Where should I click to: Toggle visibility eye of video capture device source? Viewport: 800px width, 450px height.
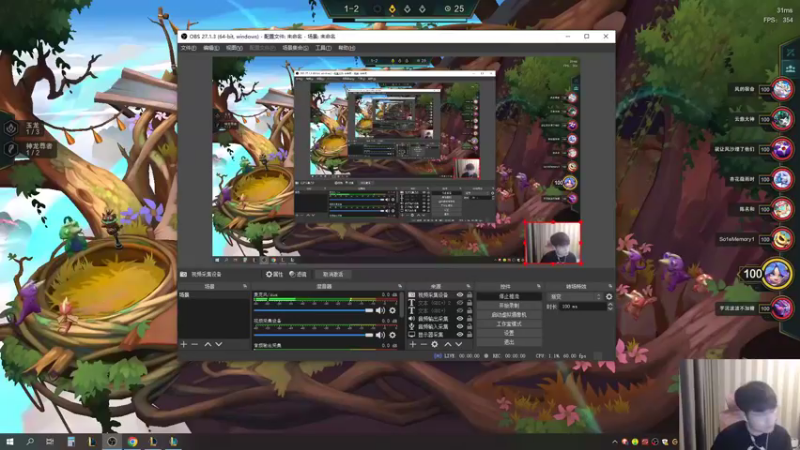click(x=460, y=295)
